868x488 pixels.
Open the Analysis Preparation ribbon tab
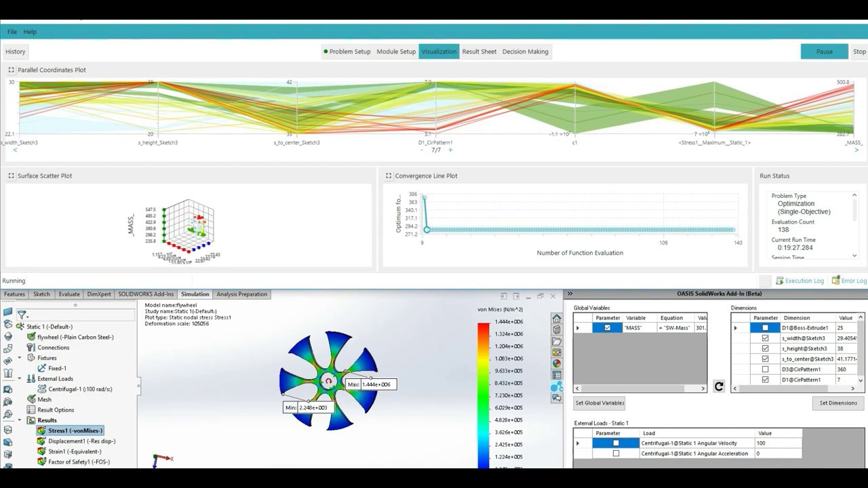[242, 294]
